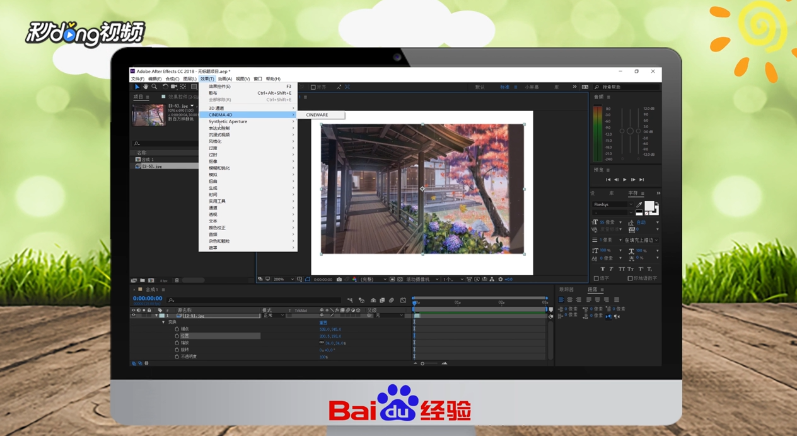Open the Synthetic Aperture submenu entry
This screenshot has height=436, width=797.
click(x=248, y=121)
